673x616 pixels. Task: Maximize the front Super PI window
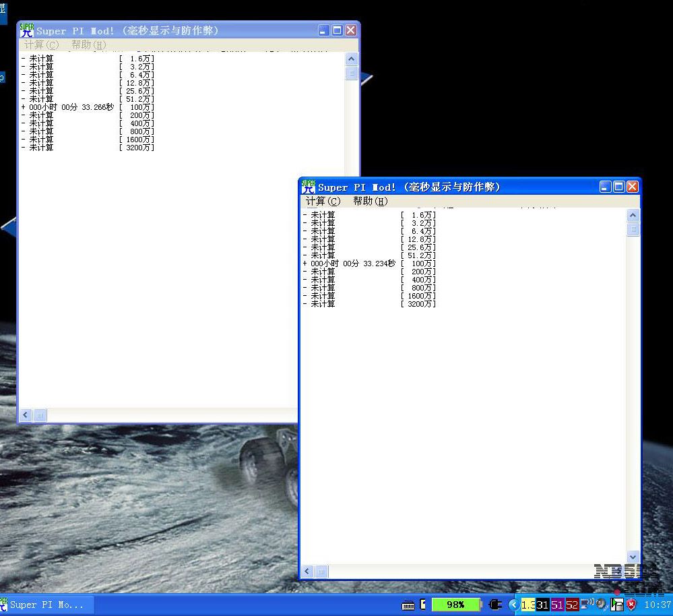(618, 187)
